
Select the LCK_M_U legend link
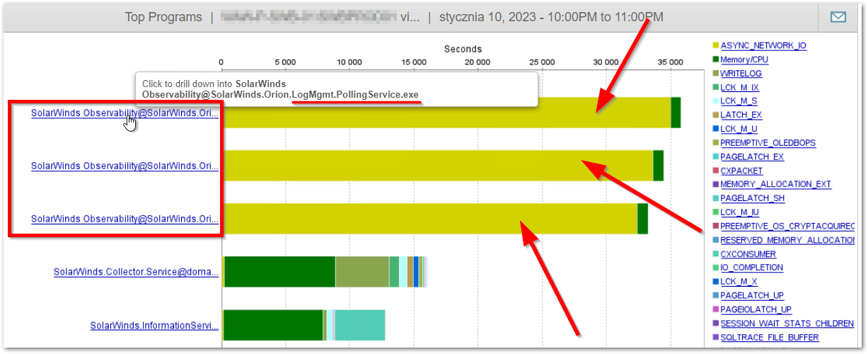click(x=739, y=129)
